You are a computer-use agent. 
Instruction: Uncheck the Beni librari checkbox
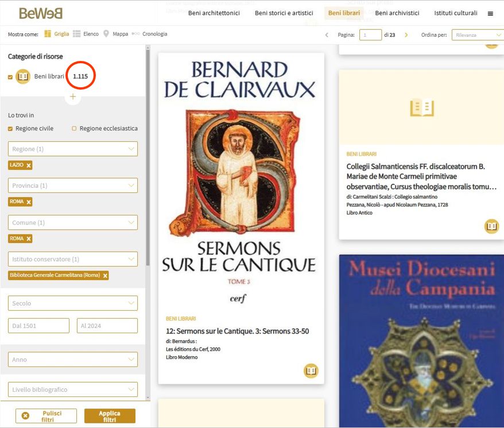coord(10,77)
